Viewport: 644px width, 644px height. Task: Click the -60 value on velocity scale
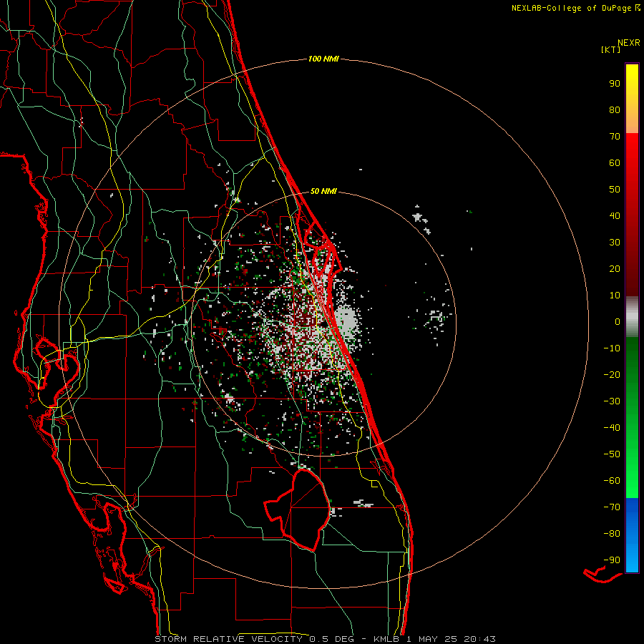(x=612, y=481)
